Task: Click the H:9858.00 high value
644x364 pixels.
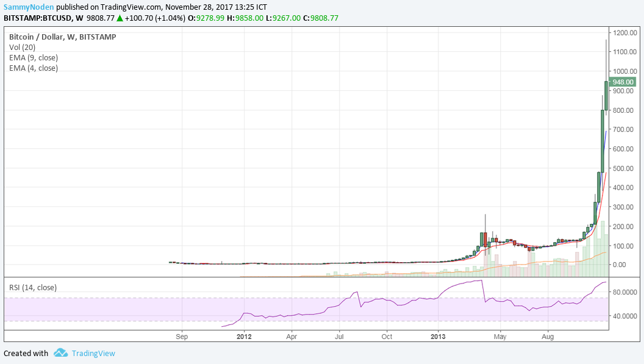Action: (245, 18)
